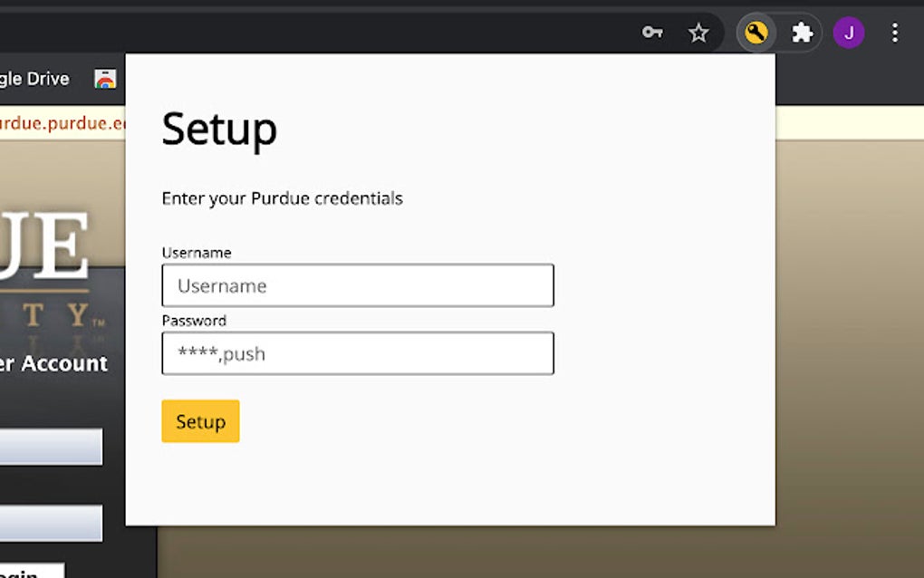Click the purple J profile avatar
The height and width of the screenshot is (578, 924).
pyautogui.click(x=849, y=33)
